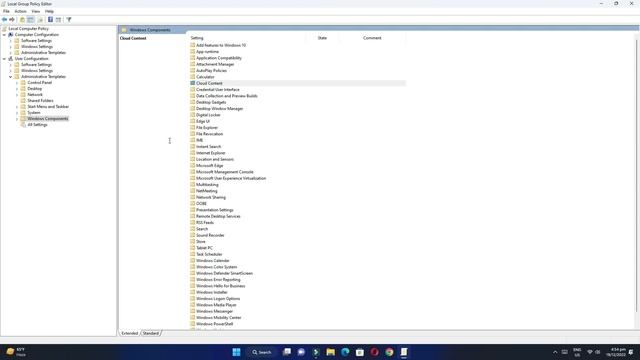Expand the Control Panel tree node
Image resolution: width=640 pixels, height=360 pixels.
17,83
